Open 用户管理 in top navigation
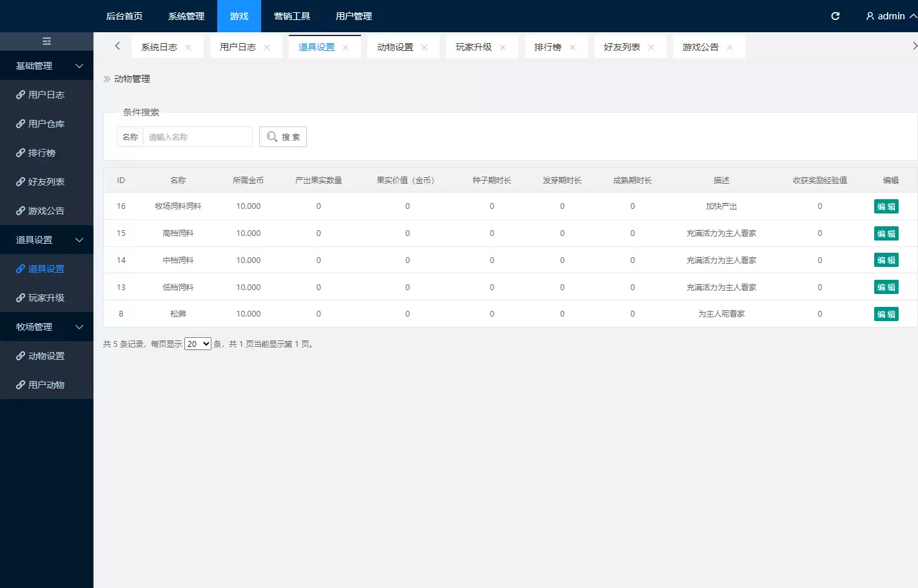918x588 pixels. click(x=354, y=16)
